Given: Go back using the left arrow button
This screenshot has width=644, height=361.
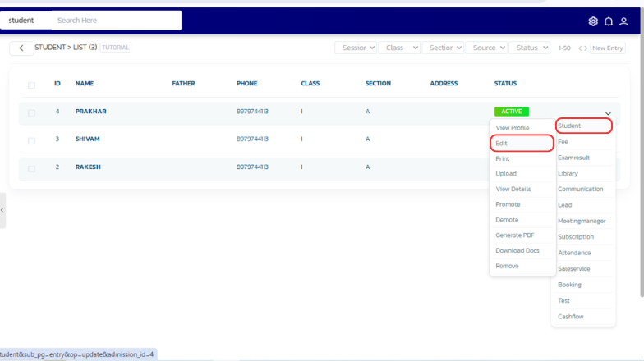Looking at the screenshot, I should click(21, 48).
